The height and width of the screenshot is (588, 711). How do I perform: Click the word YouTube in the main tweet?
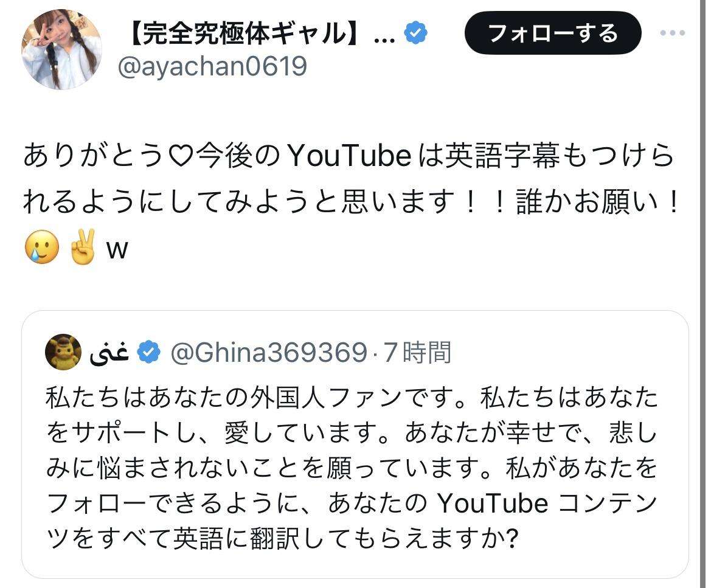coord(349,157)
